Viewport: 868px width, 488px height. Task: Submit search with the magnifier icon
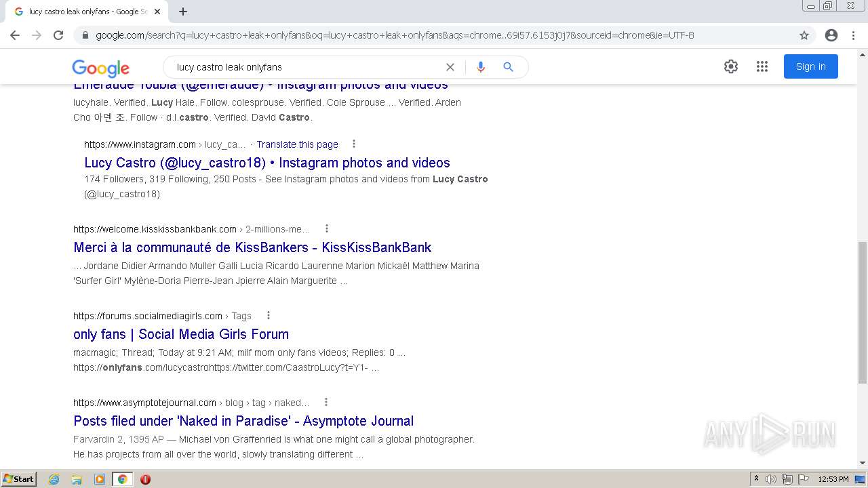tap(508, 67)
